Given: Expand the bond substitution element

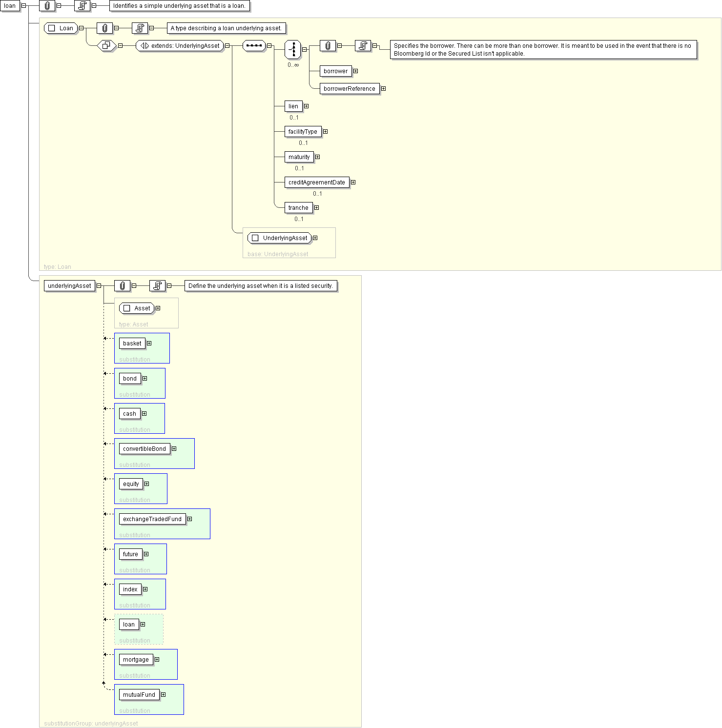Looking at the screenshot, I should pyautogui.click(x=144, y=379).
